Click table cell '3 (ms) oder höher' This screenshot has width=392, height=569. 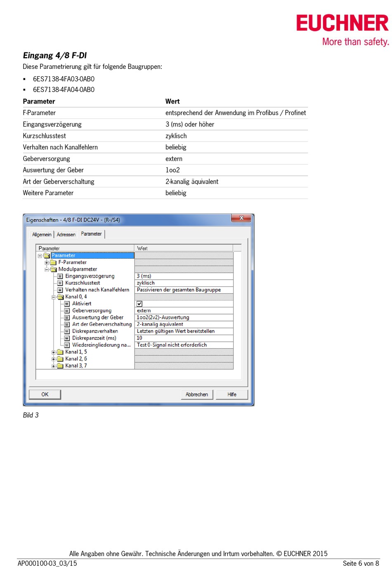point(190,124)
